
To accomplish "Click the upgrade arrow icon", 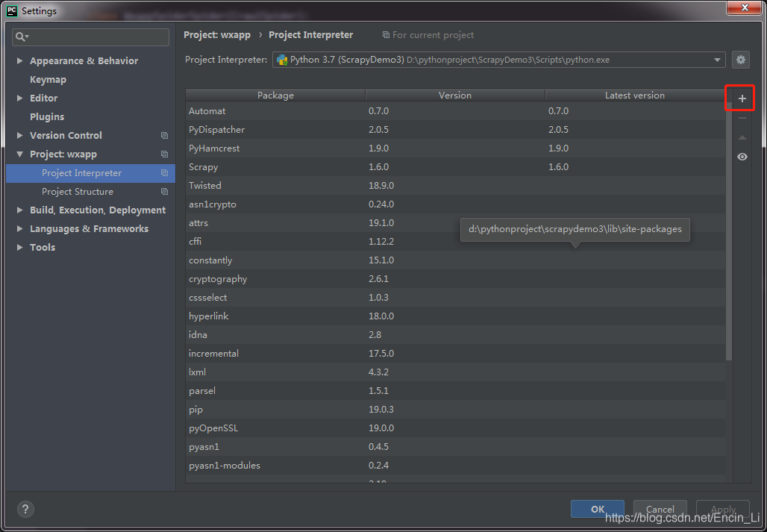I will tap(742, 137).
